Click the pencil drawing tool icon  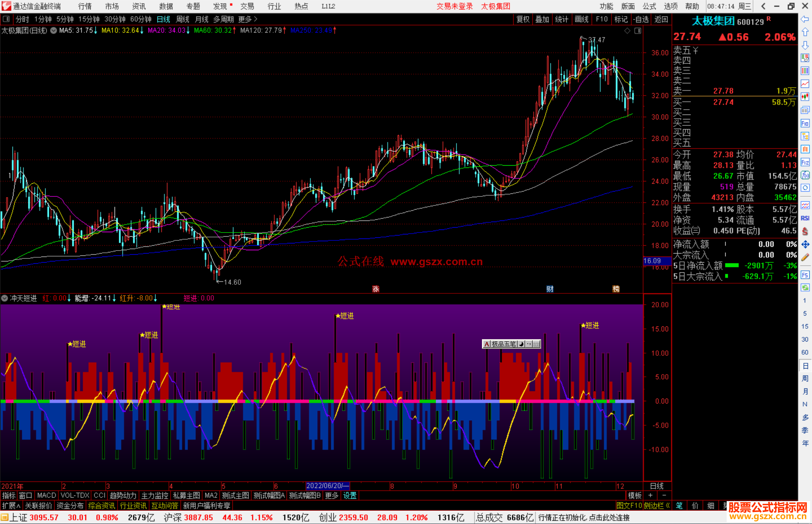pyautogui.click(x=805, y=258)
